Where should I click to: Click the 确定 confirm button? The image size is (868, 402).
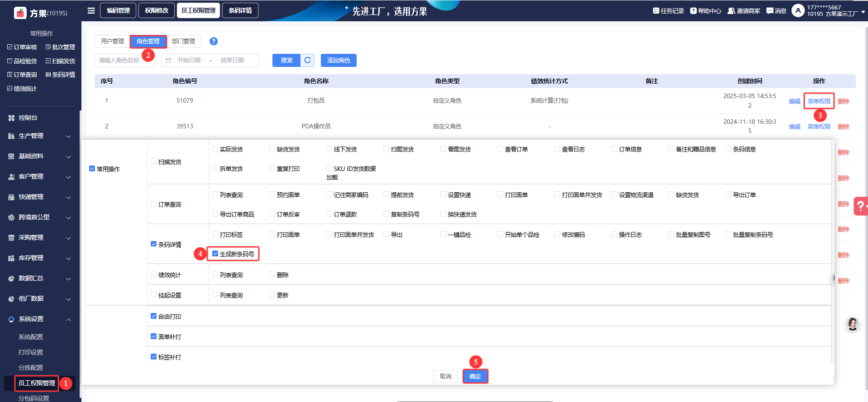click(x=475, y=376)
